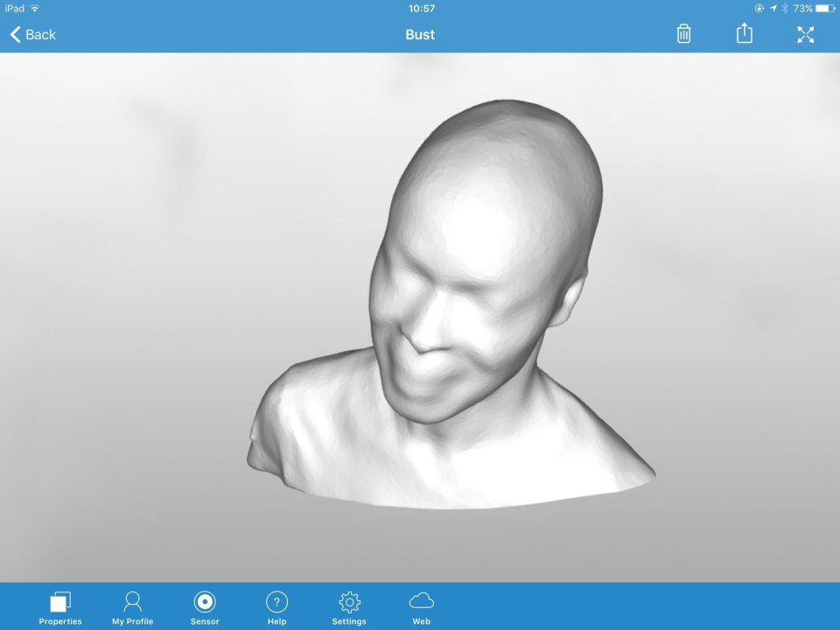Tap the Properties label in the bottom bar

pos(59,621)
